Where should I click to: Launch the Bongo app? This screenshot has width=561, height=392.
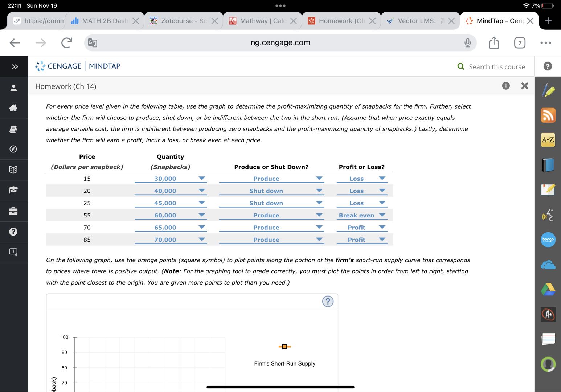[548, 240]
